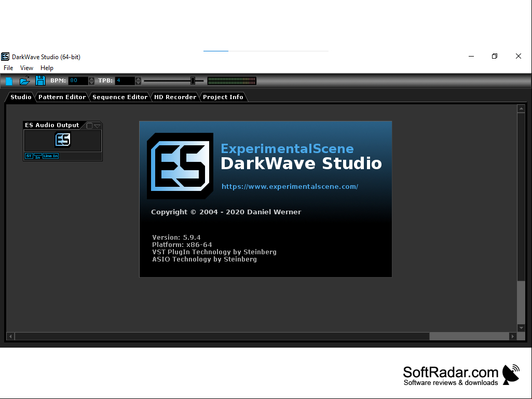Click the ES Audio Output title bar
The image size is (532, 399).
coord(52,125)
